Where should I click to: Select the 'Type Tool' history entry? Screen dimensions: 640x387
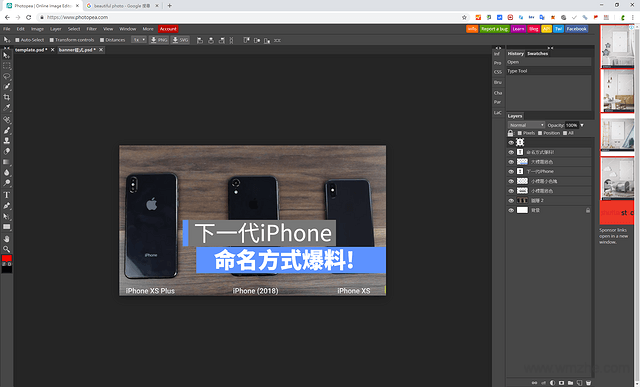[549, 71]
